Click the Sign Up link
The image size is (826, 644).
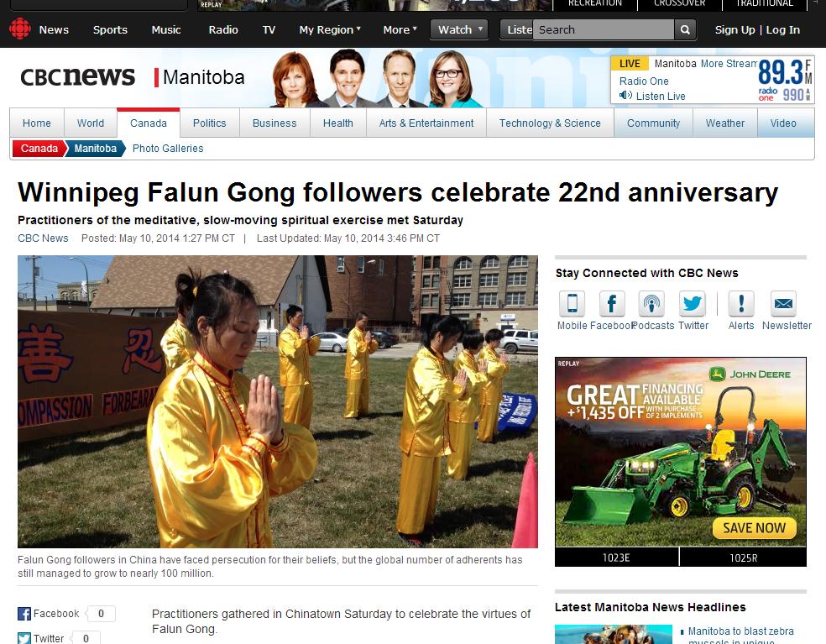(x=735, y=30)
